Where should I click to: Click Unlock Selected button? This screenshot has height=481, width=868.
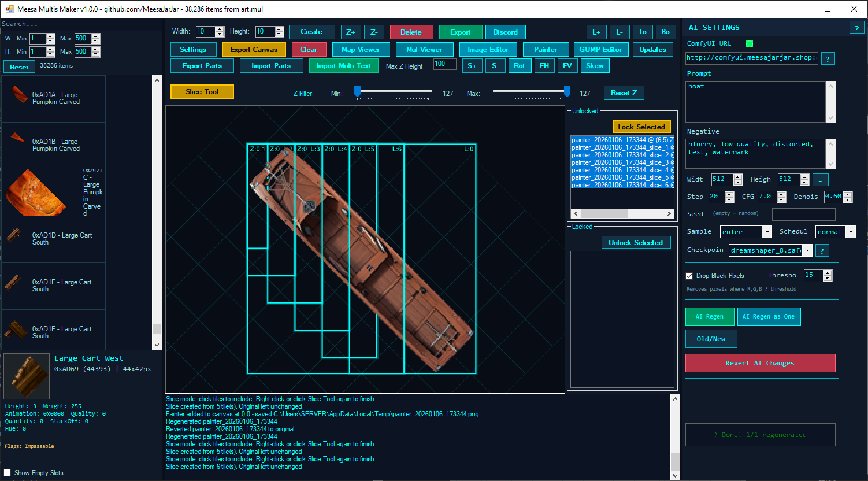pyautogui.click(x=636, y=243)
